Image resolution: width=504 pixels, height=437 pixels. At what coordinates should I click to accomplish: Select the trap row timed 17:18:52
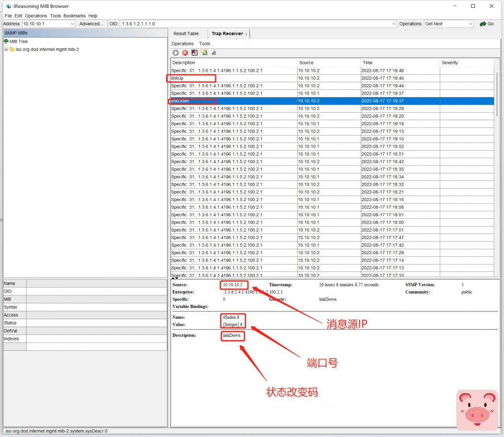pos(332,146)
